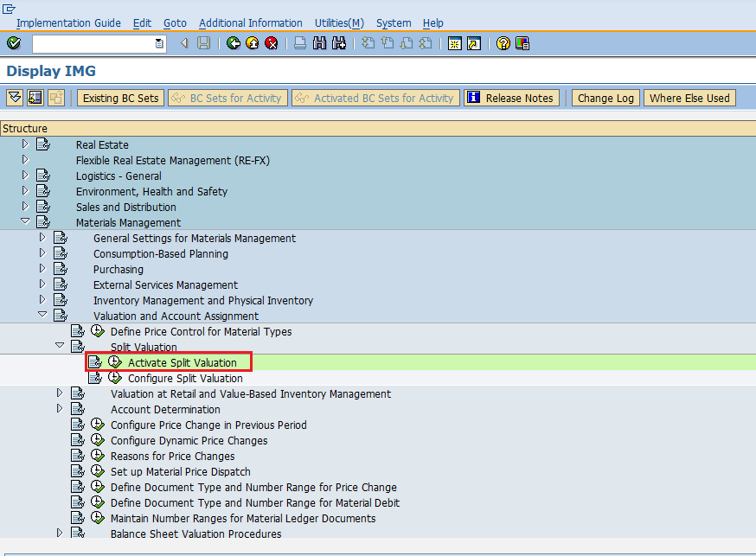756x556 pixels.
Task: Open the Goto menu
Action: [175, 23]
